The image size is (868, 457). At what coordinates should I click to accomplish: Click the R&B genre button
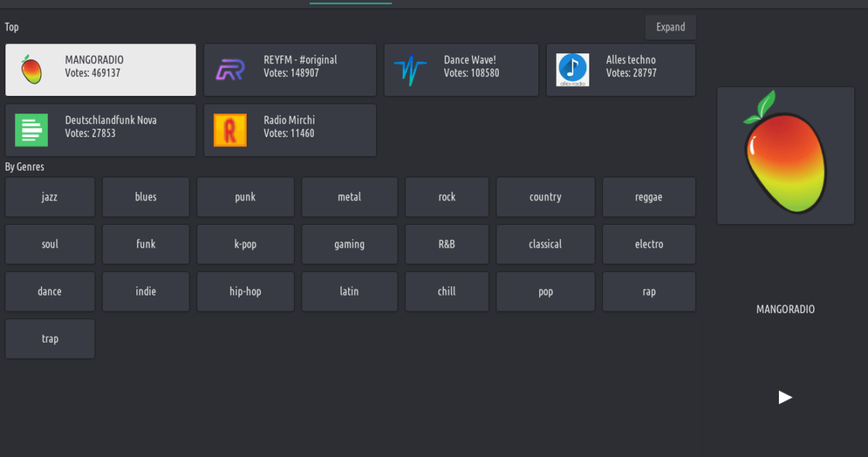447,244
